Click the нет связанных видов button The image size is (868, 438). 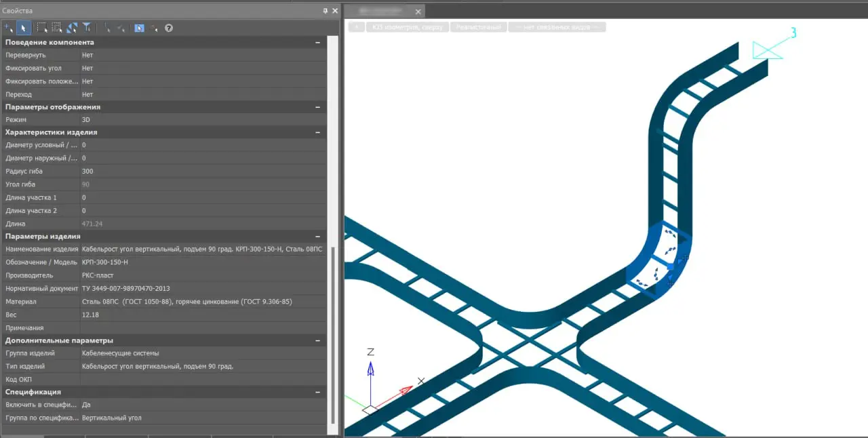click(557, 27)
